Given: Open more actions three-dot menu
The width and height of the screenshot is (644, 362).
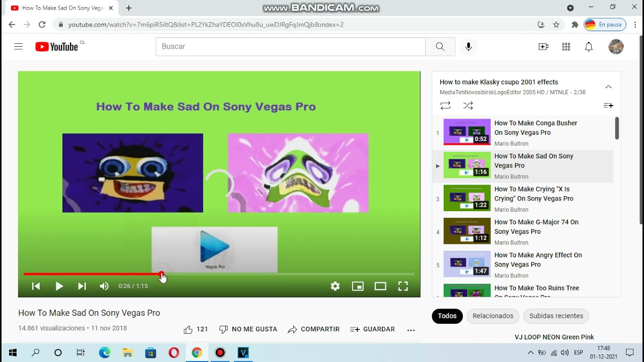Looking at the screenshot, I should [411, 330].
